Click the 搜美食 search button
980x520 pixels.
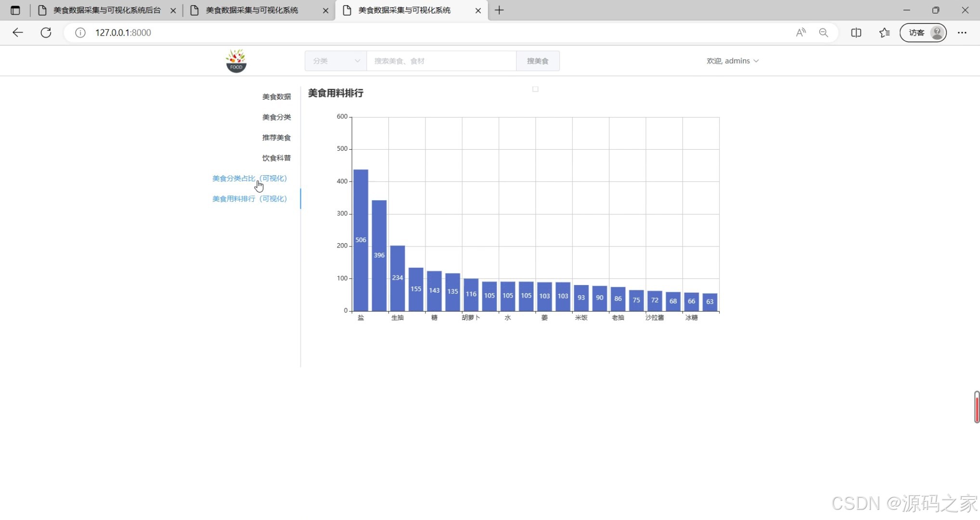click(538, 61)
